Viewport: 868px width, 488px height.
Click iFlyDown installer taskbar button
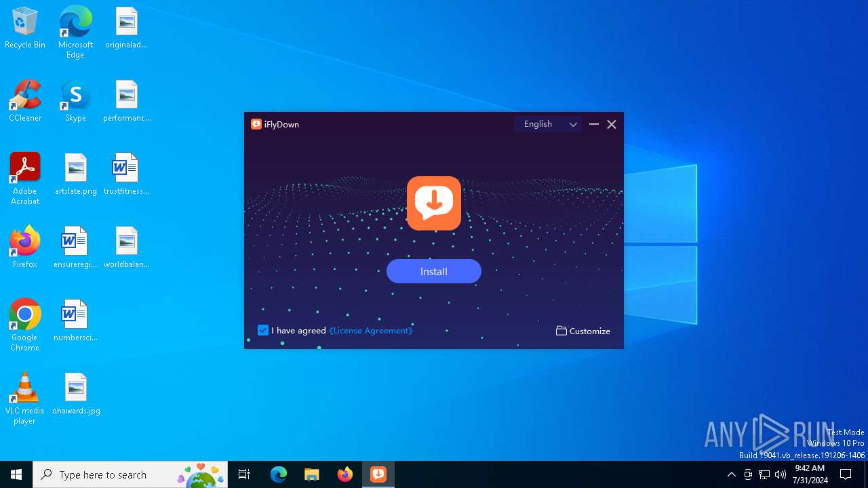[378, 474]
